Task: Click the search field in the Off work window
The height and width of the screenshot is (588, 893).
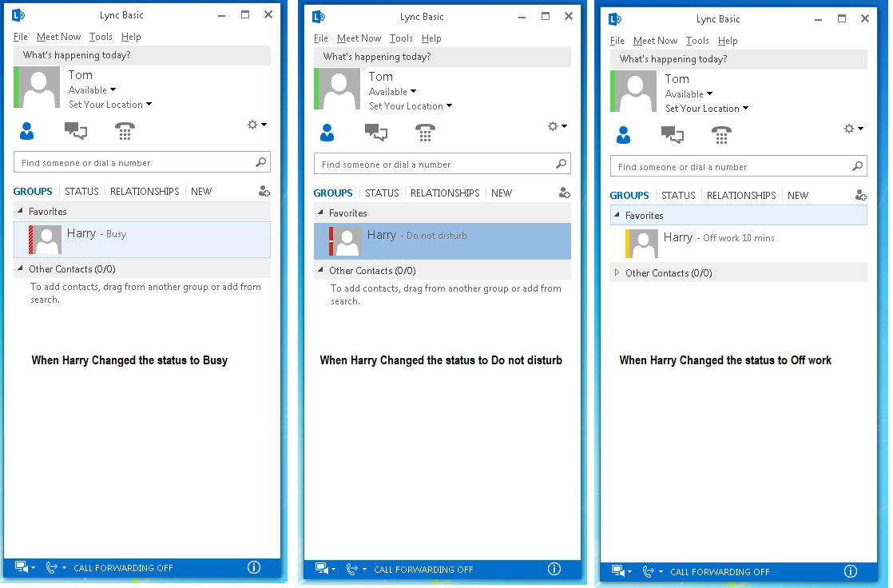Action: coord(739,166)
